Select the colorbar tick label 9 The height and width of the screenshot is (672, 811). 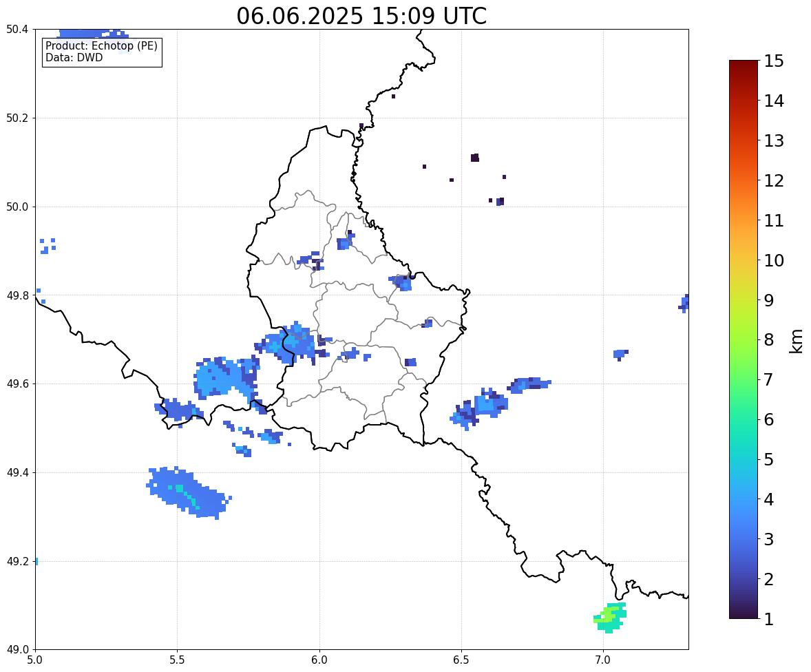tap(769, 300)
